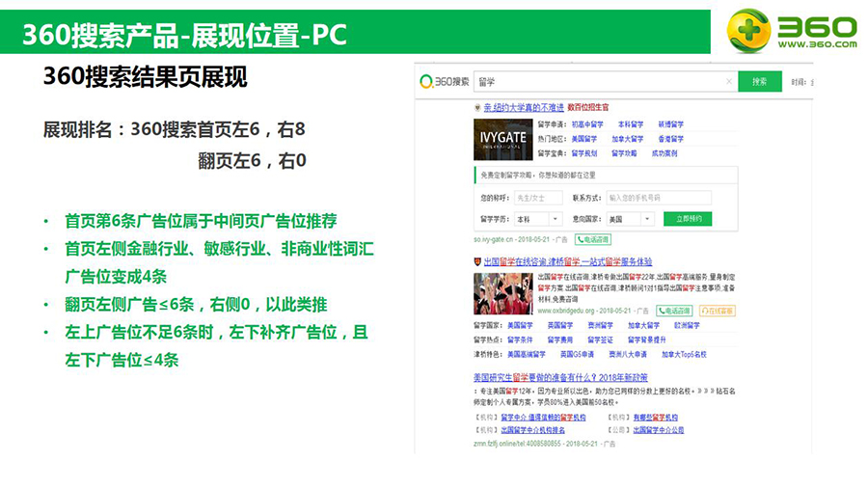Click the favicon before 纽约大学 ad title
Image resolution: width=868 pixels, height=489 pixels.
(477, 107)
